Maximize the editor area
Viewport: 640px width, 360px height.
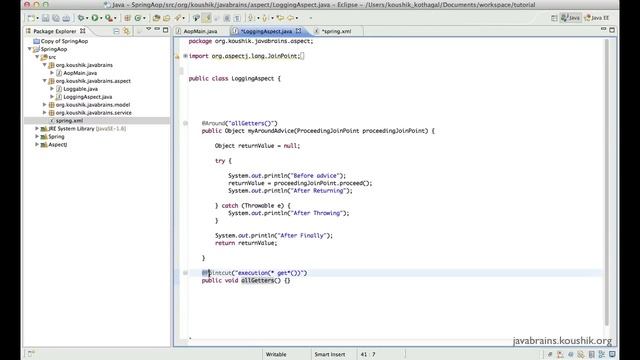click(x=612, y=30)
